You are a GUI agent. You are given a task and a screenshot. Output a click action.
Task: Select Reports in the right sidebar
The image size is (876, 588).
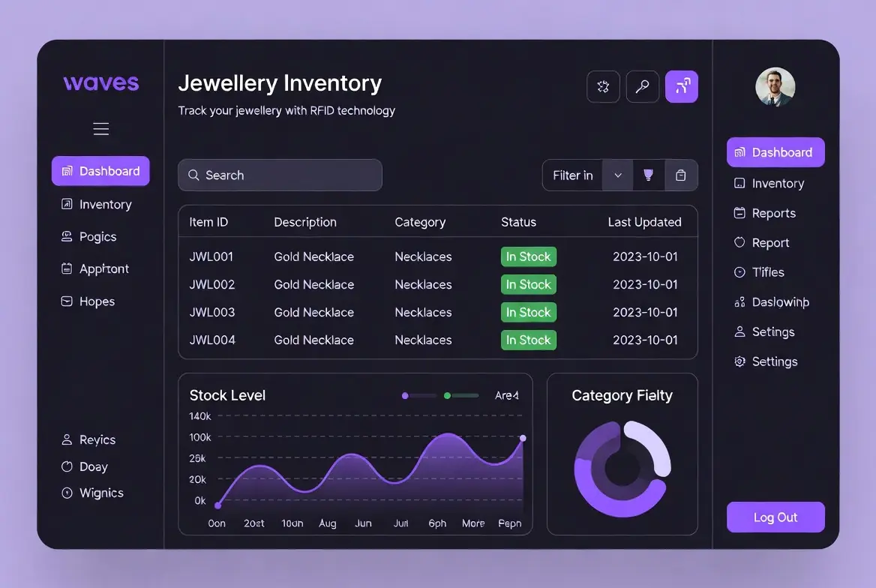click(x=773, y=213)
